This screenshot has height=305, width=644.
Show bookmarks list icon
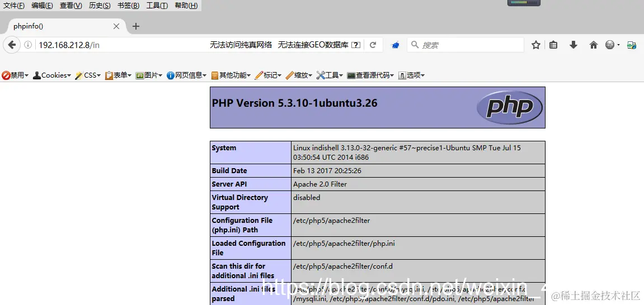(x=553, y=45)
